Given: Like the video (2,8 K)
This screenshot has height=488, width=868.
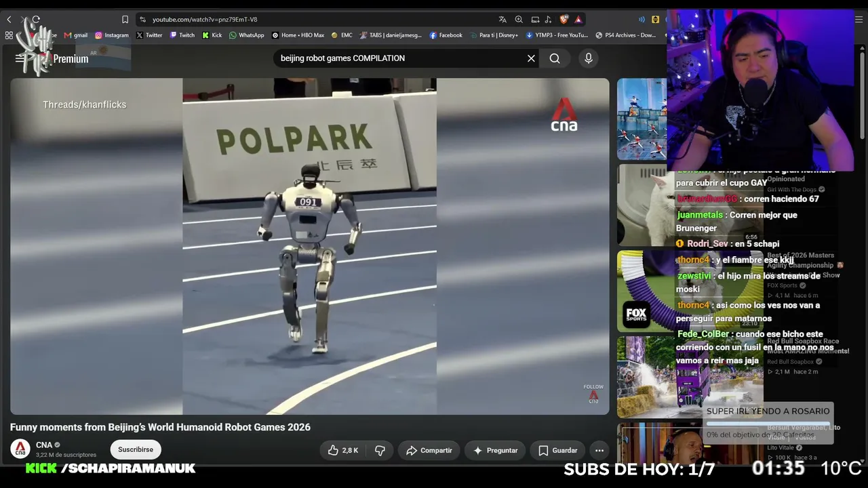Looking at the screenshot, I should tap(343, 450).
